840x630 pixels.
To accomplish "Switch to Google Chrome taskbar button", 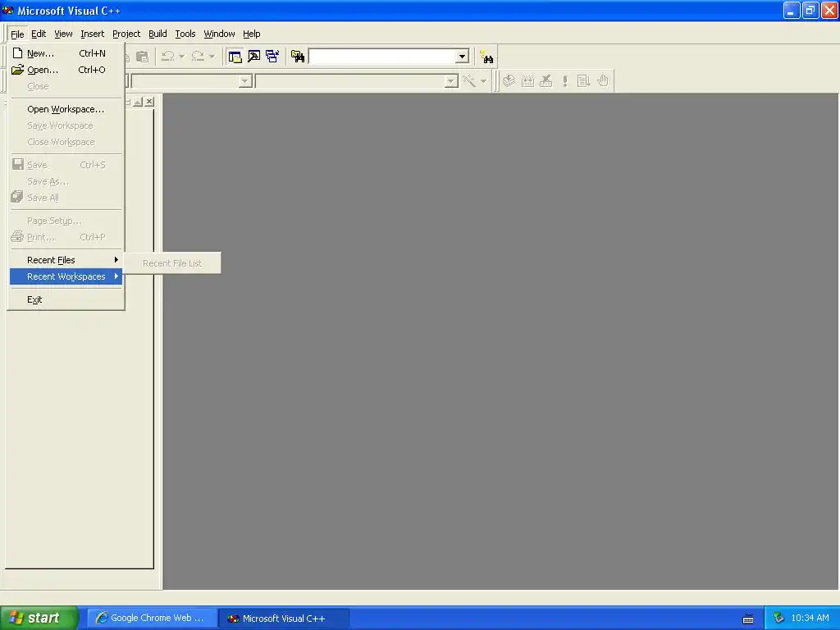I will pyautogui.click(x=152, y=618).
